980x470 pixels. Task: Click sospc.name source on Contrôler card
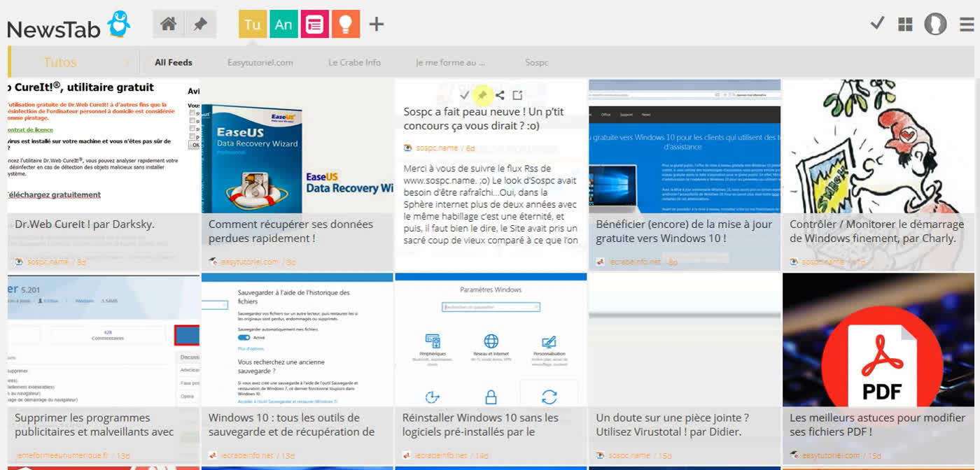coord(822,262)
